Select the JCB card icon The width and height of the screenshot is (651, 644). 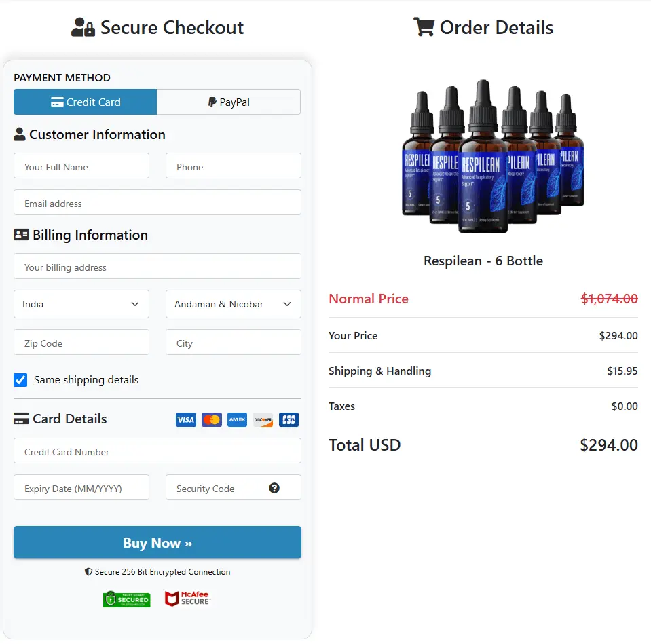289,419
